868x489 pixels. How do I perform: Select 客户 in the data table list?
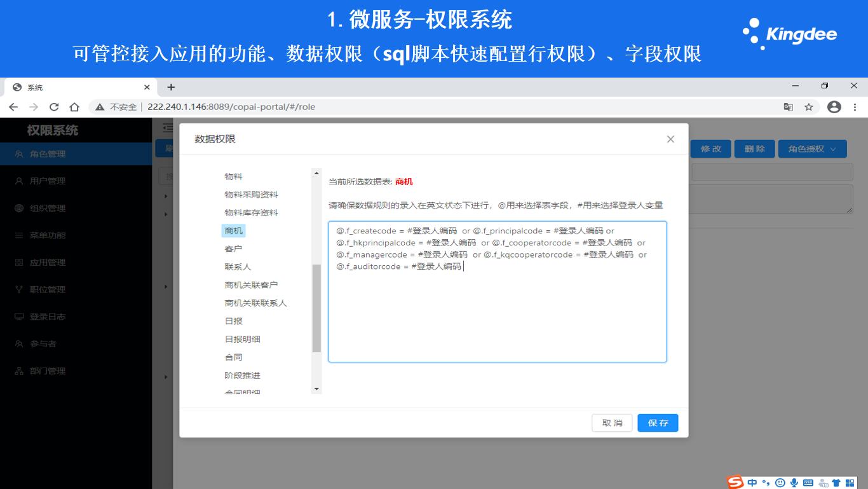[x=233, y=249]
